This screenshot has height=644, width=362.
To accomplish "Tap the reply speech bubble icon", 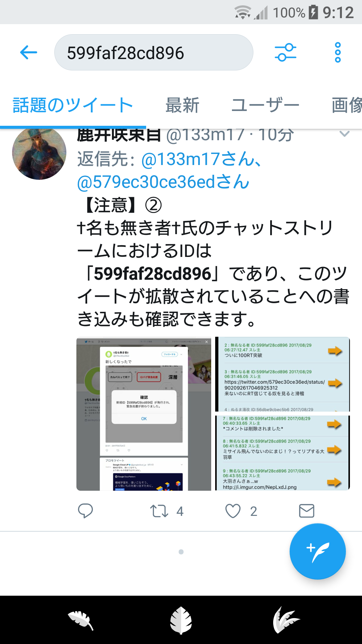I will 85,511.
